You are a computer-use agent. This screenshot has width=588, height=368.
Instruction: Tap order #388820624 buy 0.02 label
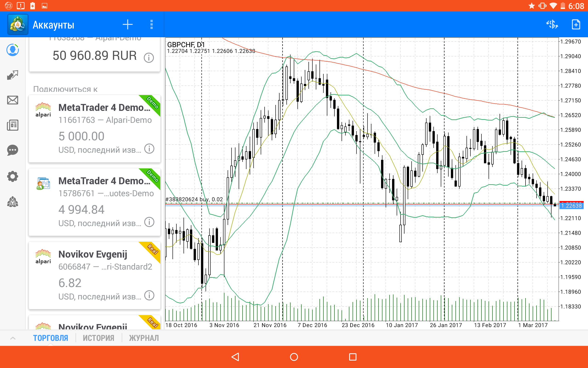pos(194,199)
